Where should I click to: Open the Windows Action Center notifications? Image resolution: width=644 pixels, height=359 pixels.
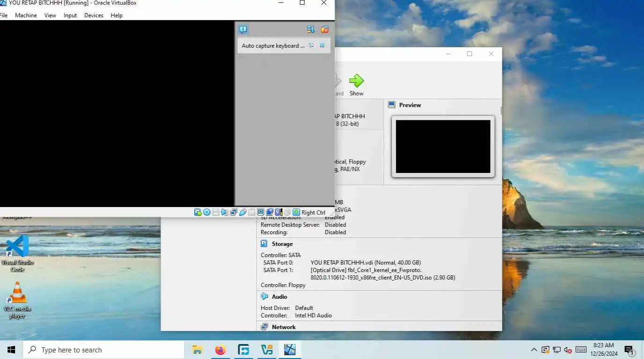(x=629, y=350)
